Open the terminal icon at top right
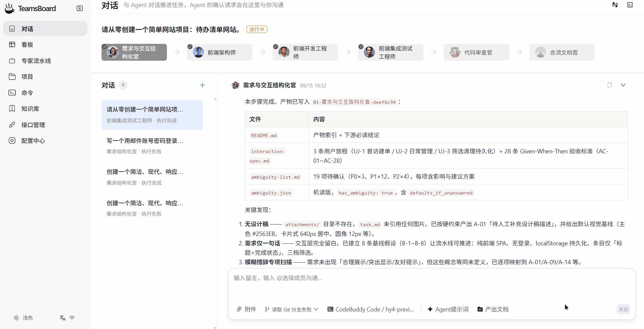The height and width of the screenshot is (329, 644). [x=630, y=5]
